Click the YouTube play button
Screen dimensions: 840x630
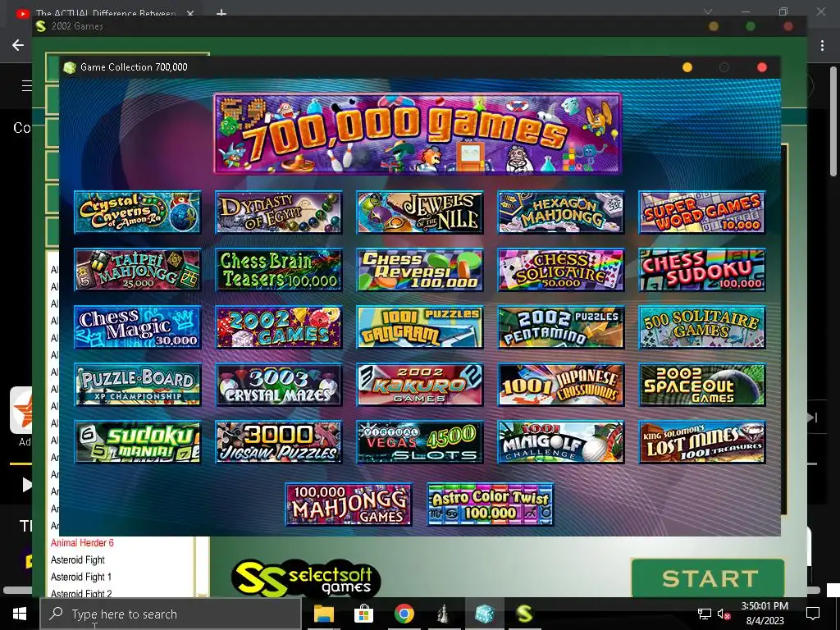(x=26, y=485)
